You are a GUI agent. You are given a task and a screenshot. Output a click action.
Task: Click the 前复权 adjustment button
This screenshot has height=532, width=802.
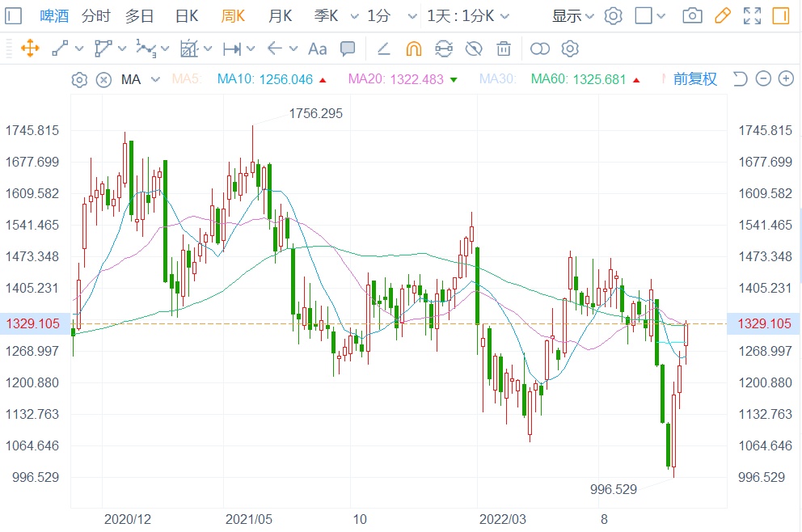tap(694, 79)
